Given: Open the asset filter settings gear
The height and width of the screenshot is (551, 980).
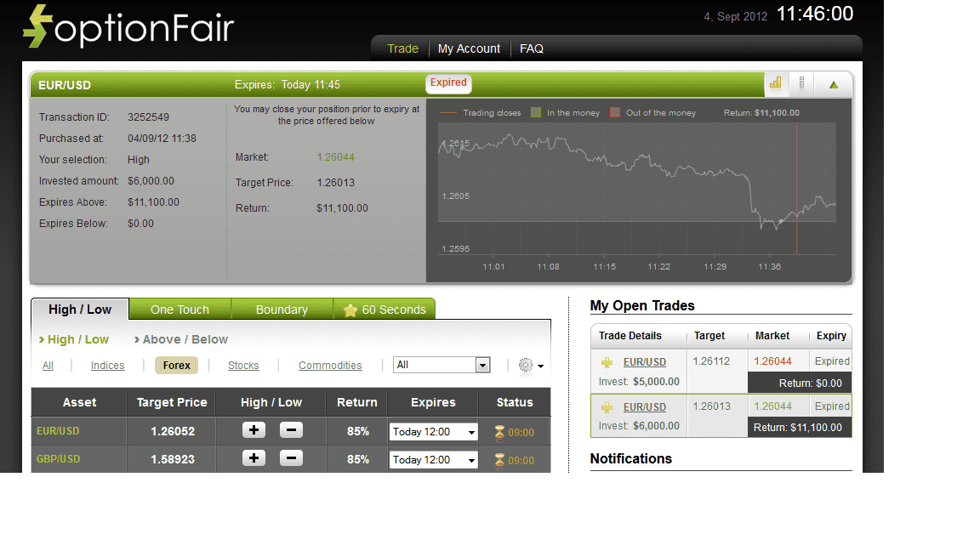Looking at the screenshot, I should coord(526,365).
